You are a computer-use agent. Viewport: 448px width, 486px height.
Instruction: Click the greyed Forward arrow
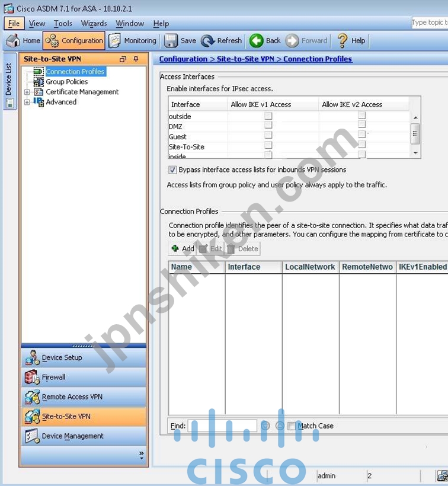pyautogui.click(x=306, y=41)
